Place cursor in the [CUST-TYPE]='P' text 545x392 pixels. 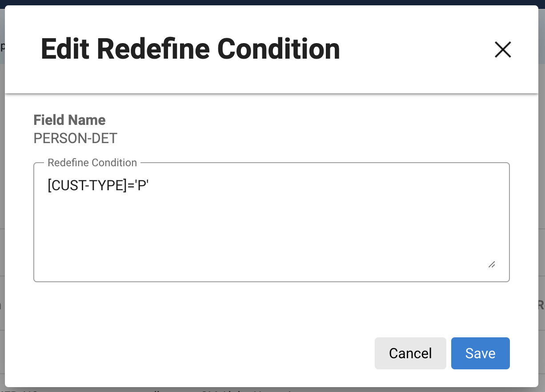[98, 186]
